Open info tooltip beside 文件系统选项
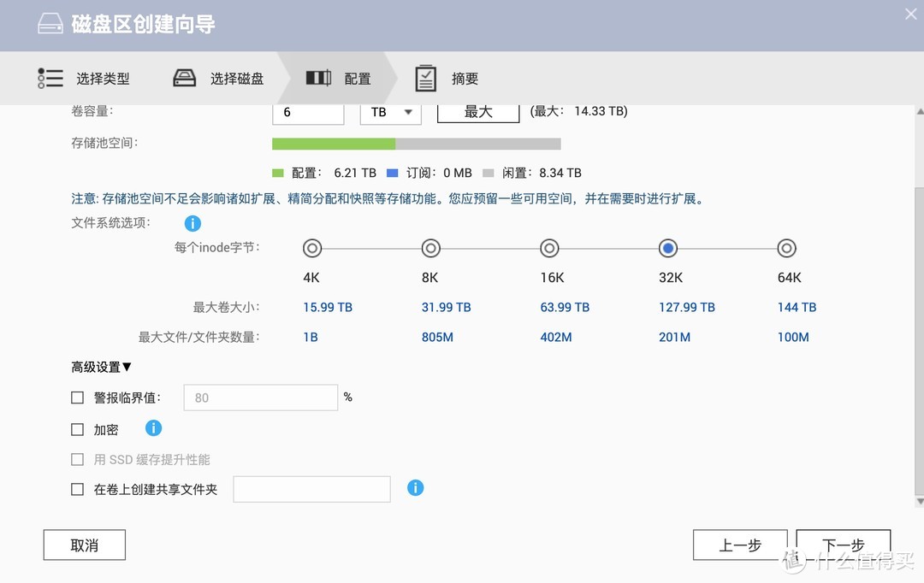Screen dimensions: 924x583 (192, 223)
